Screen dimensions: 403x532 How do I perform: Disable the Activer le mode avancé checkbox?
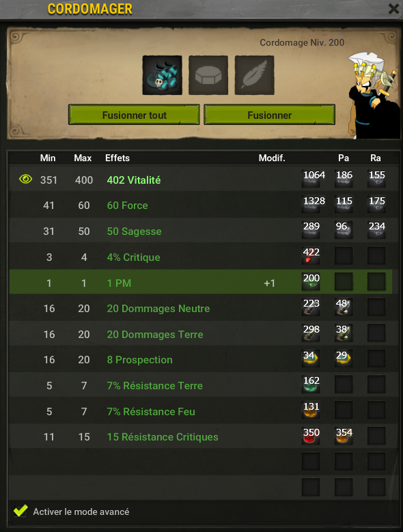click(20, 511)
